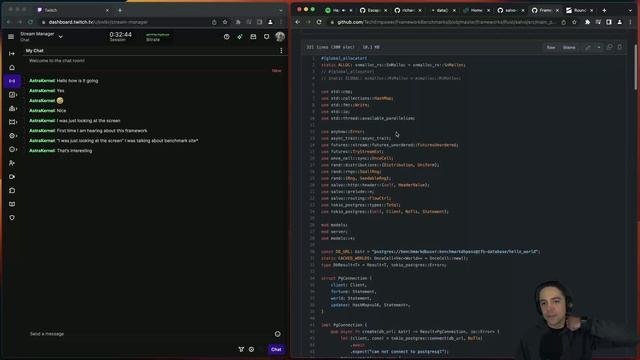The height and width of the screenshot is (360, 640).
Task: Open the extensions puzzle icon in GitHub window
Action: point(587,22)
